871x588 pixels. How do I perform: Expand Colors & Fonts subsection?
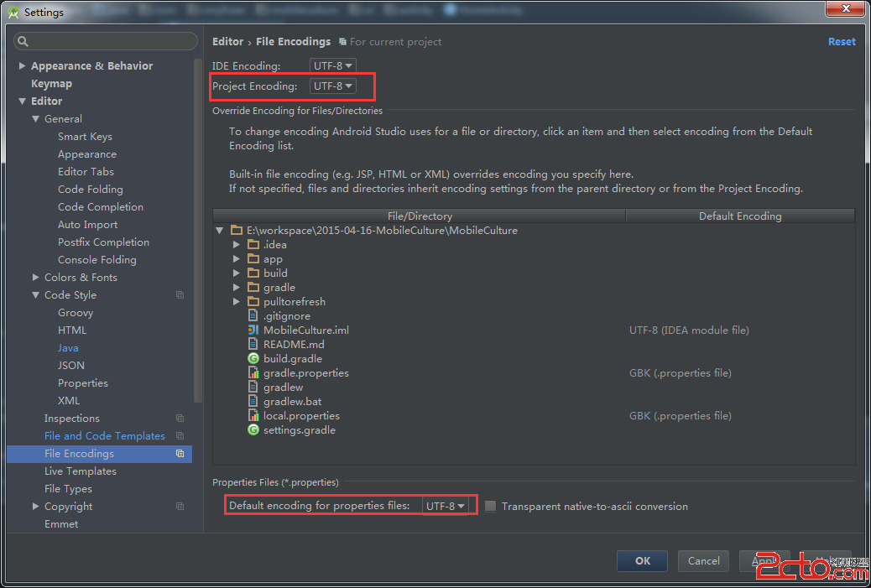35,277
